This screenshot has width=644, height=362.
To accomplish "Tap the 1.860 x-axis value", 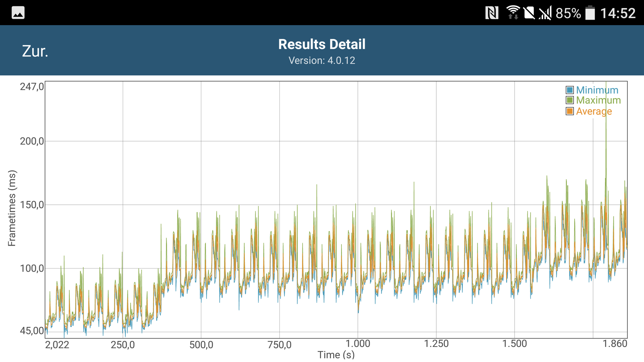I will (x=615, y=344).
